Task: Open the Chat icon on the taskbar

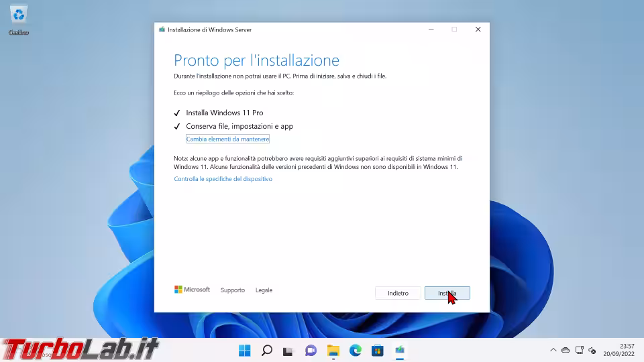Action: point(311,351)
